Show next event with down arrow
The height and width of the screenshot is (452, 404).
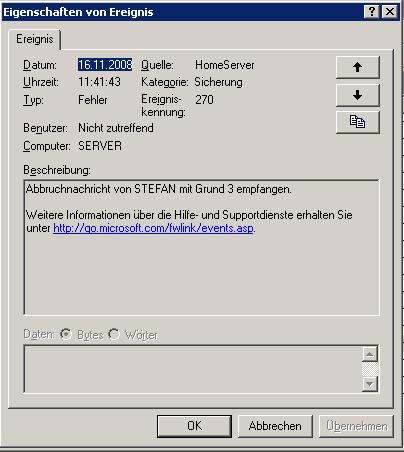pyautogui.click(x=358, y=95)
